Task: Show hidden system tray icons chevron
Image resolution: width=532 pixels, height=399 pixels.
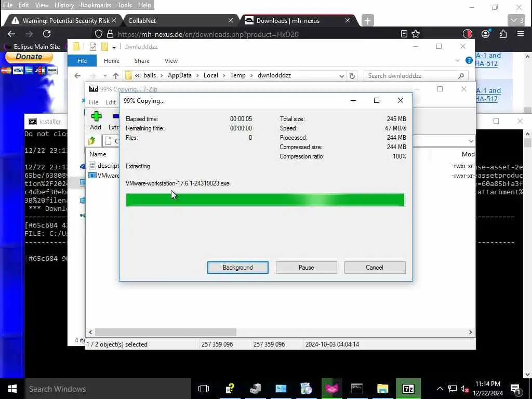Action: coord(440,389)
